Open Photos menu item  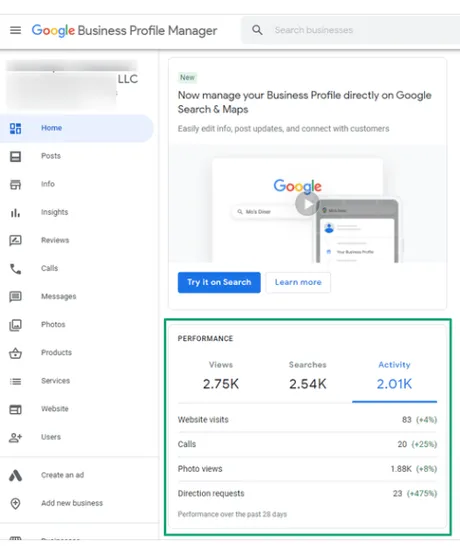pyautogui.click(x=53, y=324)
